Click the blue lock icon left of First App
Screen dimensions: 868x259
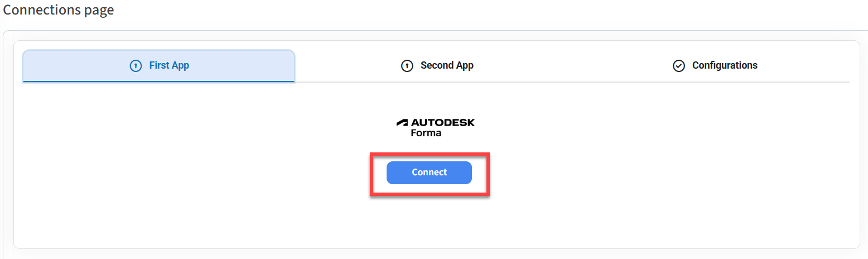click(135, 66)
